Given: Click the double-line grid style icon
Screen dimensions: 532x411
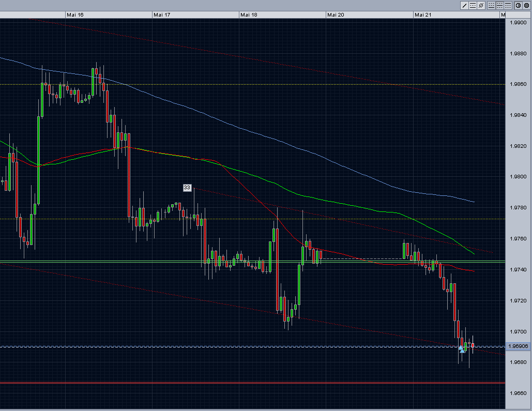Looking at the screenshot, I should (500, 5).
